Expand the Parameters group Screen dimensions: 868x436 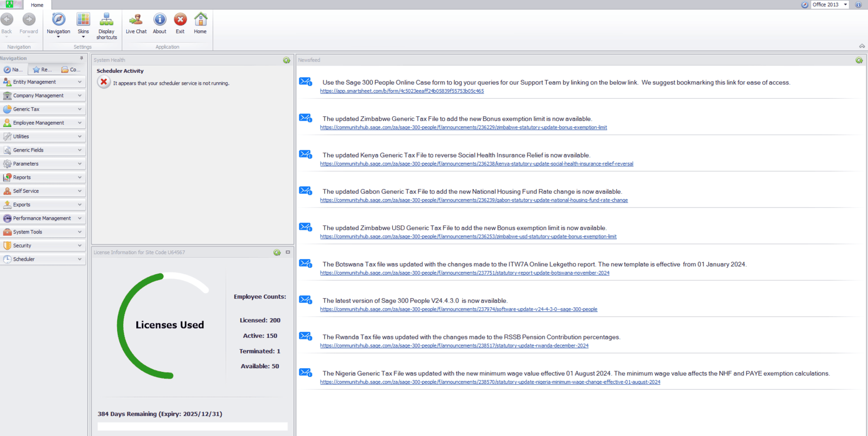[43, 163]
